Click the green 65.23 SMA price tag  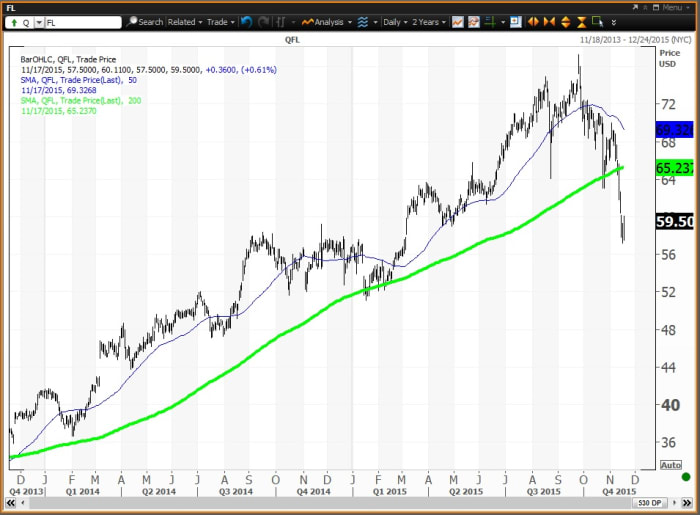point(675,168)
